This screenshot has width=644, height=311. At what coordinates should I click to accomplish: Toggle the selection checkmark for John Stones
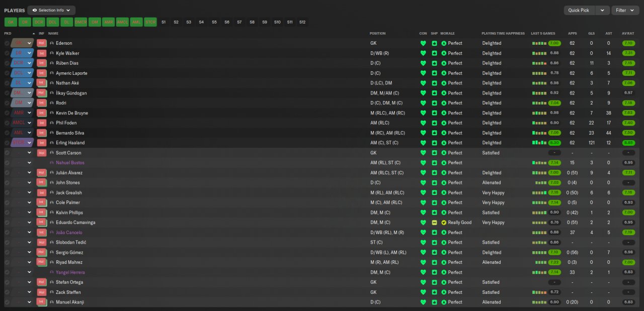pos(7,183)
